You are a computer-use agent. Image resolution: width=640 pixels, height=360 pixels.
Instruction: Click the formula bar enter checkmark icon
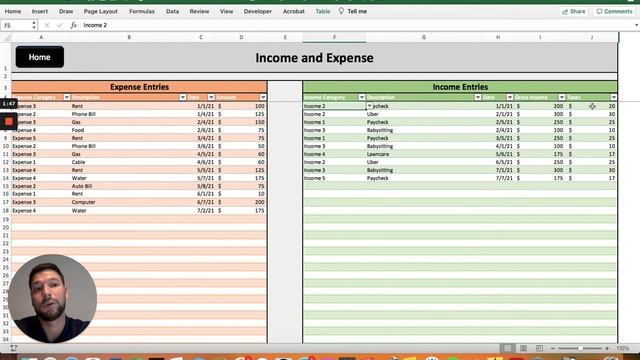pyautogui.click(x=60, y=25)
